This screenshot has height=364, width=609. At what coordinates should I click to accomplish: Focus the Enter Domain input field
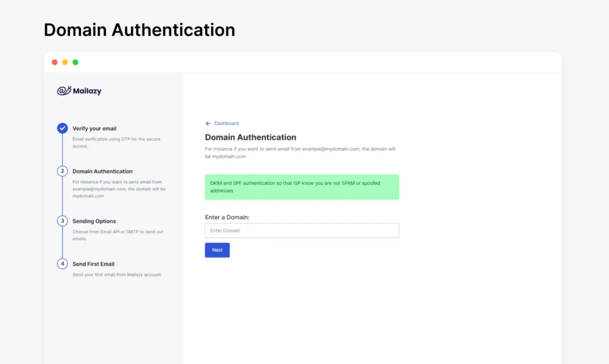302,231
